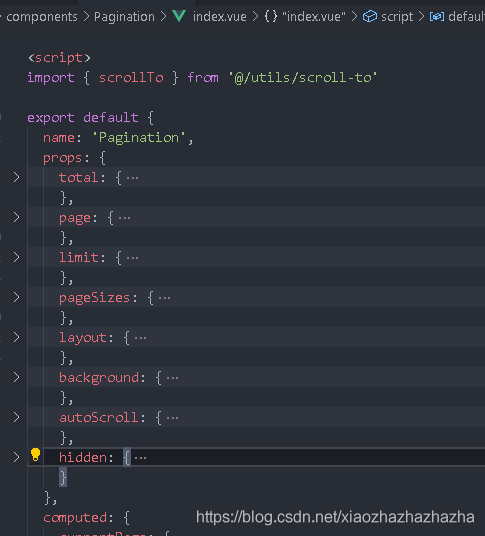The height and width of the screenshot is (536, 485).
Task: Click the props: key
Action: click(66, 158)
